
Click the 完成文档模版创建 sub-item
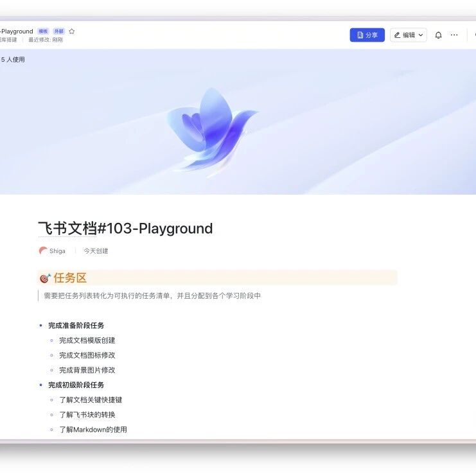pyautogui.click(x=87, y=340)
